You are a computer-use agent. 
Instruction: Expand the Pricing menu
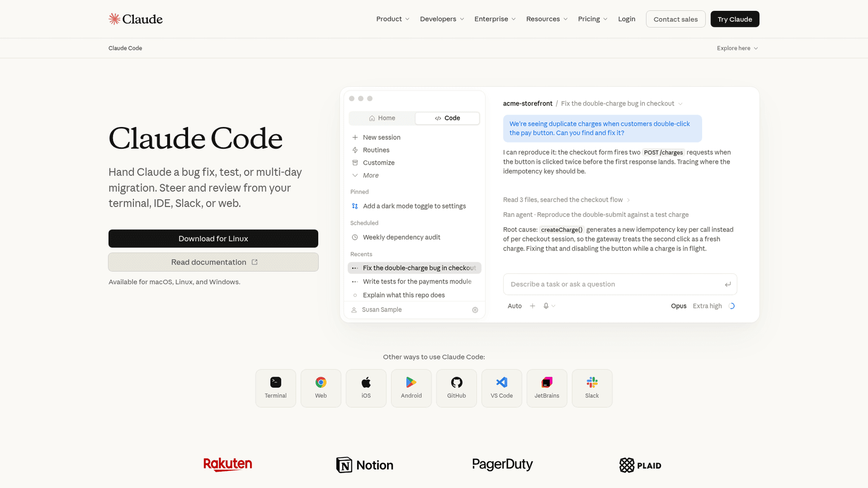593,19
